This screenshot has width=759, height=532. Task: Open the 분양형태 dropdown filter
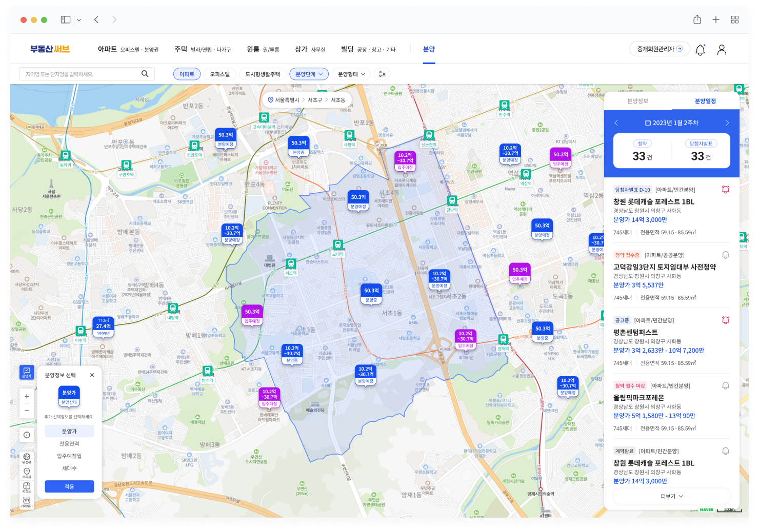[x=351, y=74]
